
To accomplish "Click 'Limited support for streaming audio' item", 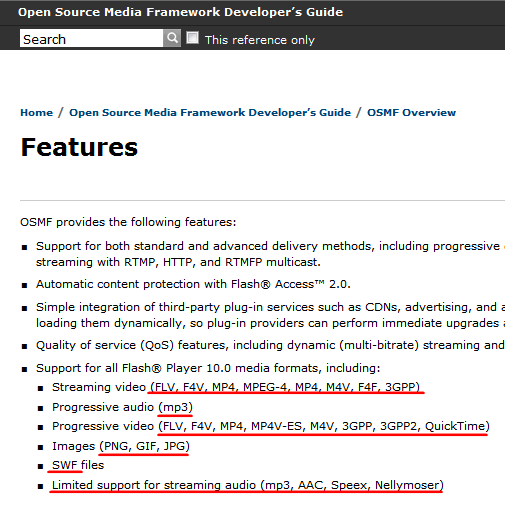I will pyautogui.click(x=248, y=485).
